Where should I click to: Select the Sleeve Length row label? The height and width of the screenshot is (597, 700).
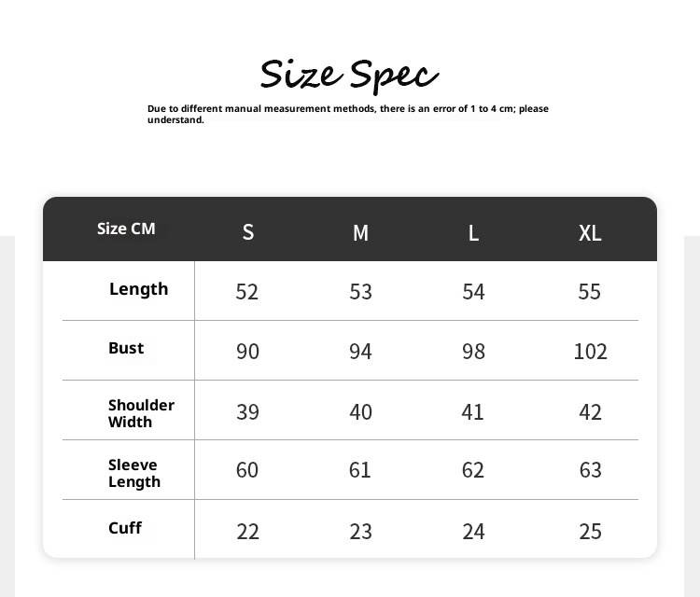[134, 473]
